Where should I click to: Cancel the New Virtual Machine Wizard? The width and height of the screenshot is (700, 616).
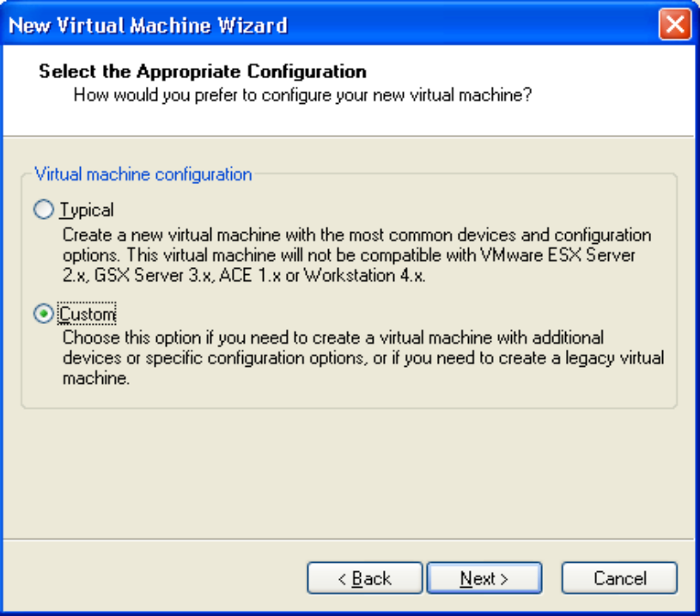click(x=619, y=578)
